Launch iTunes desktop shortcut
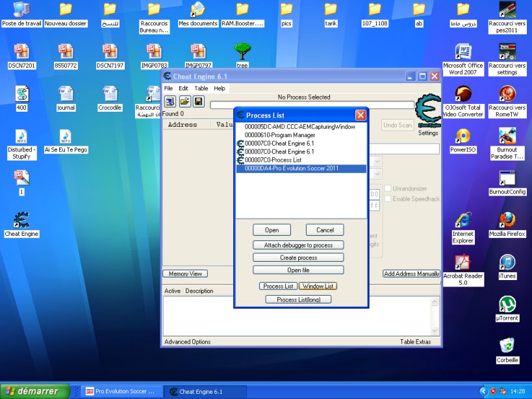 tap(507, 266)
